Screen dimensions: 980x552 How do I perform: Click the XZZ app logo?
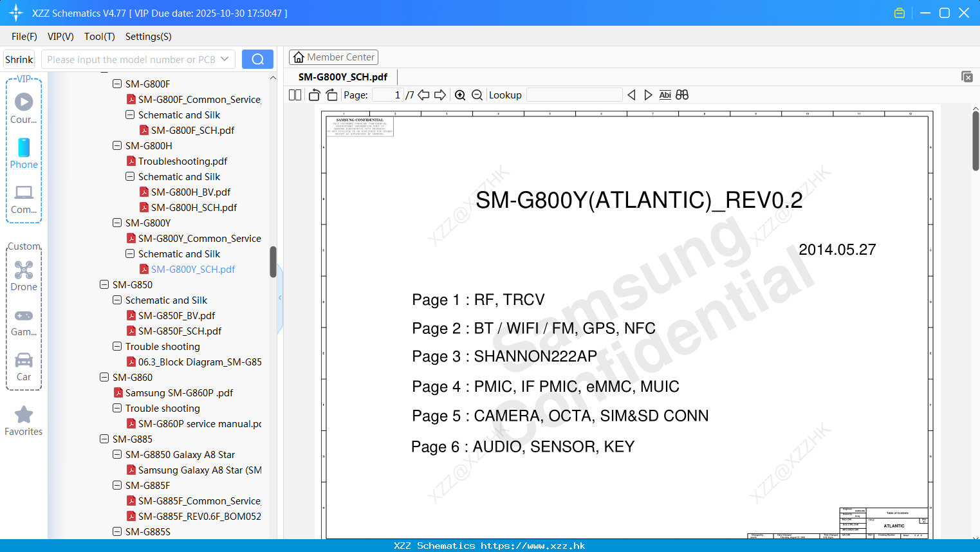pos(15,13)
